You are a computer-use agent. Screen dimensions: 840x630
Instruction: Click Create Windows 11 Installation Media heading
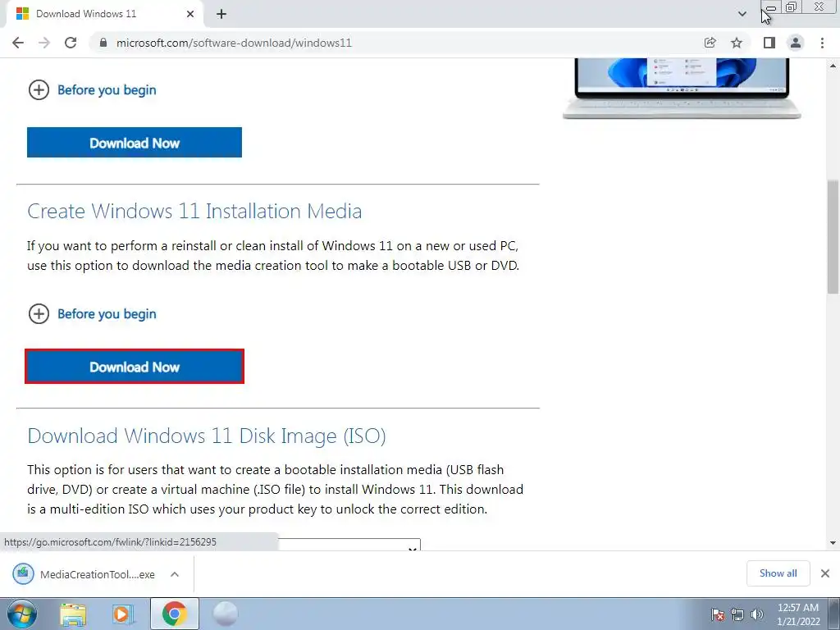pyautogui.click(x=194, y=211)
